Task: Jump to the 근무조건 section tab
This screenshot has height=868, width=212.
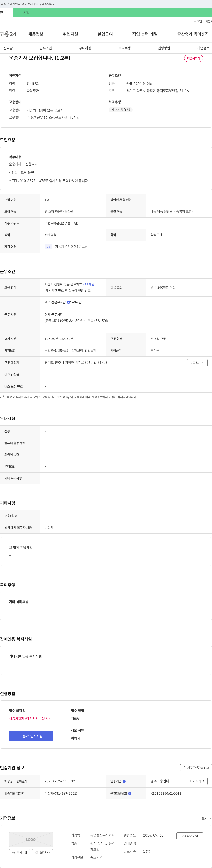Action: click(x=46, y=48)
